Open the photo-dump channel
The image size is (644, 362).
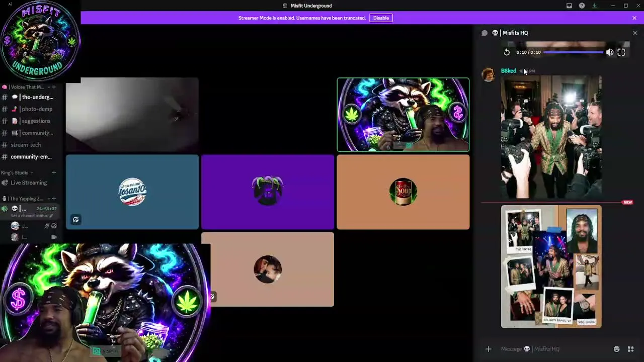pos(32,109)
